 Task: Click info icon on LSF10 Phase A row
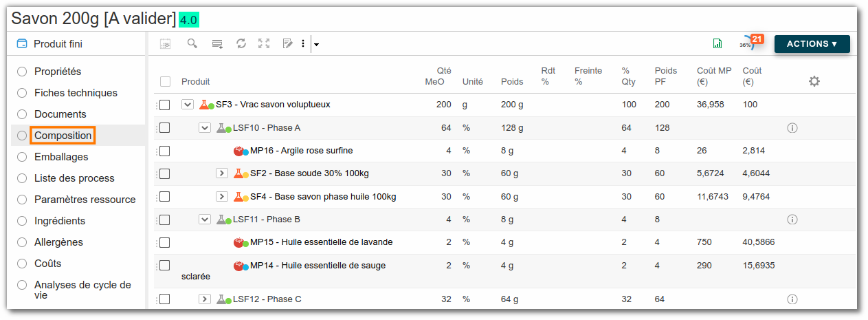click(x=792, y=128)
